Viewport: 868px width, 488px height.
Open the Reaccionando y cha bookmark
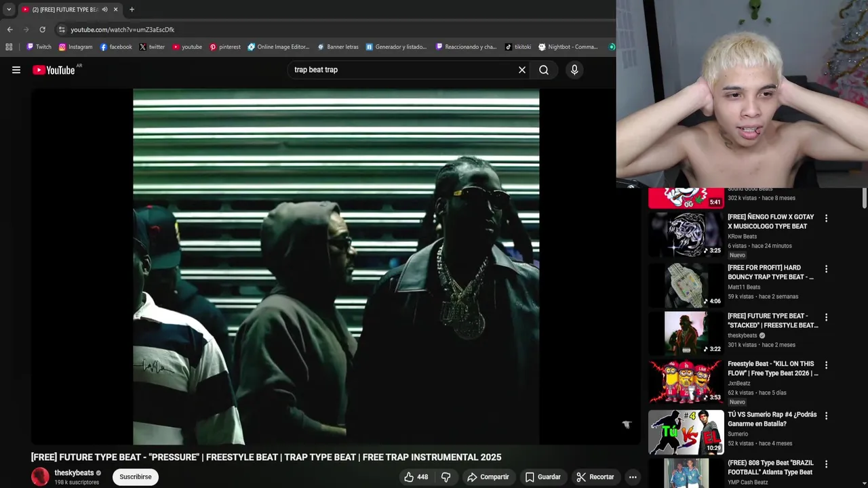tap(467, 47)
